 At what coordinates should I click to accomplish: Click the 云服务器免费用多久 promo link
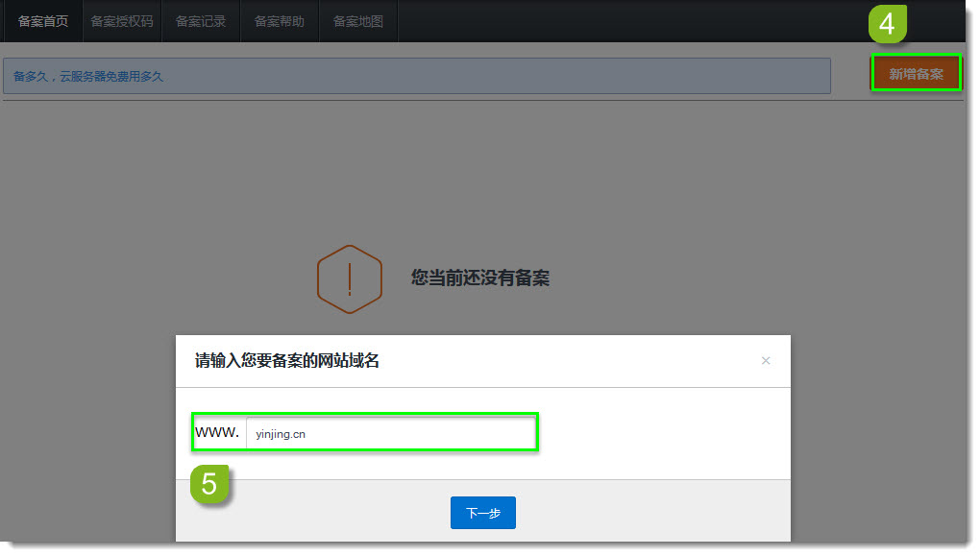[111, 76]
